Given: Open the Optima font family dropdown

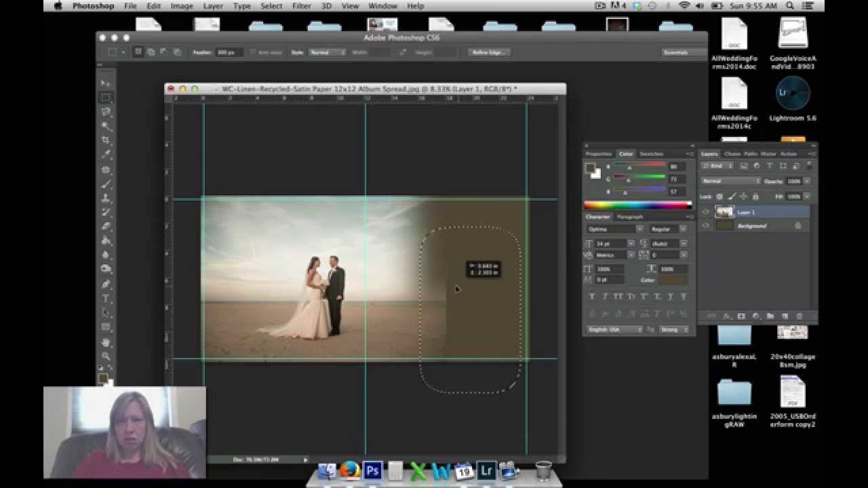Looking at the screenshot, I should [614, 229].
